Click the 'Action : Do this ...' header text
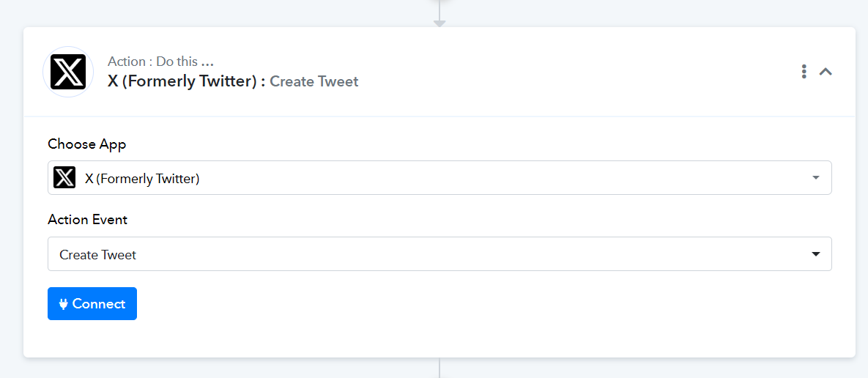 160,61
